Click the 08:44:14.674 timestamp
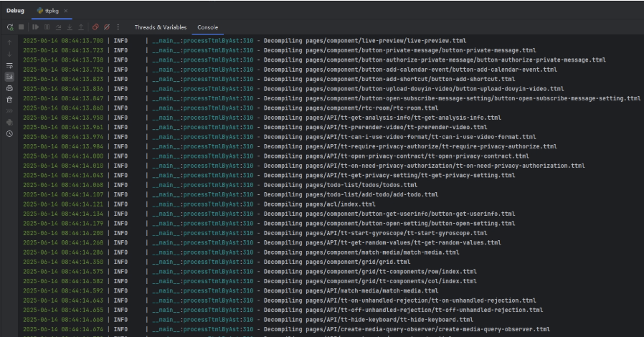 (82, 329)
